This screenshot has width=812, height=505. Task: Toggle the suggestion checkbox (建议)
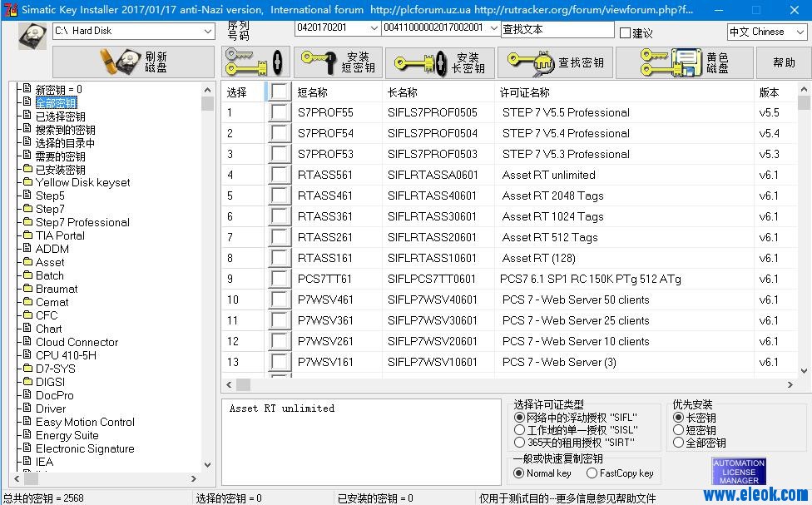625,33
